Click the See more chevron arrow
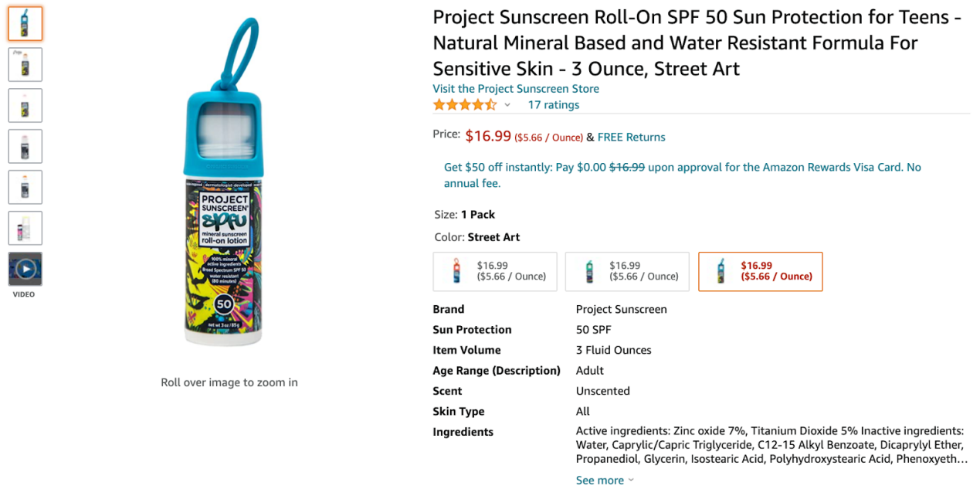This screenshot has height=489, width=980. (631, 481)
